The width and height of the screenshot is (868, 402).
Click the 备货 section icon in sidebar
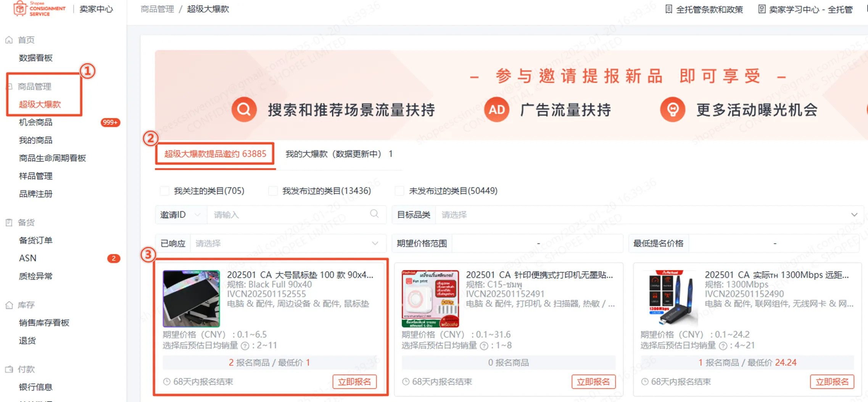8,222
